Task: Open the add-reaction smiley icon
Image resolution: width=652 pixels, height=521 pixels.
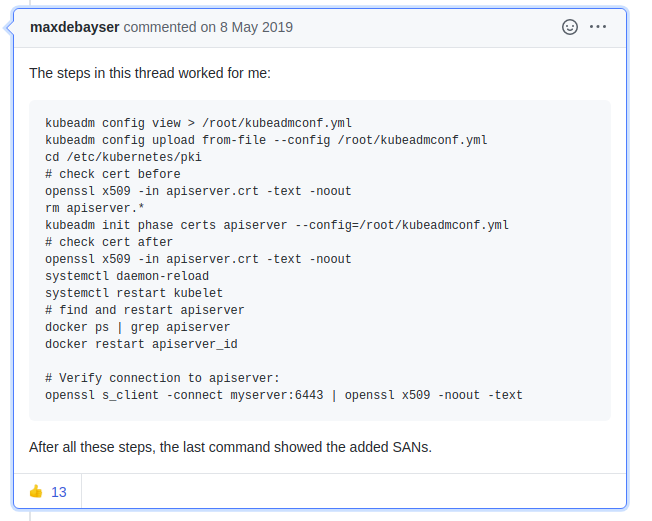Action: (x=570, y=27)
